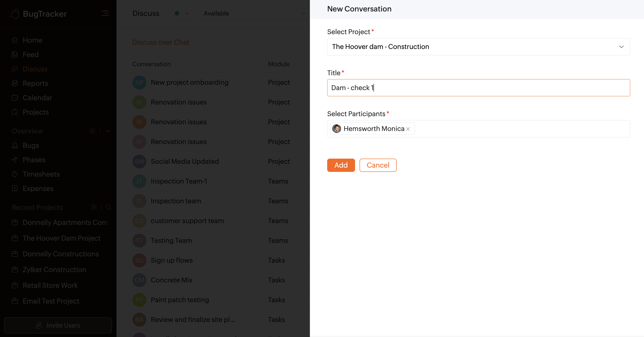Search recent projects magnifier icon
The width and height of the screenshot is (644, 337).
coord(109,207)
